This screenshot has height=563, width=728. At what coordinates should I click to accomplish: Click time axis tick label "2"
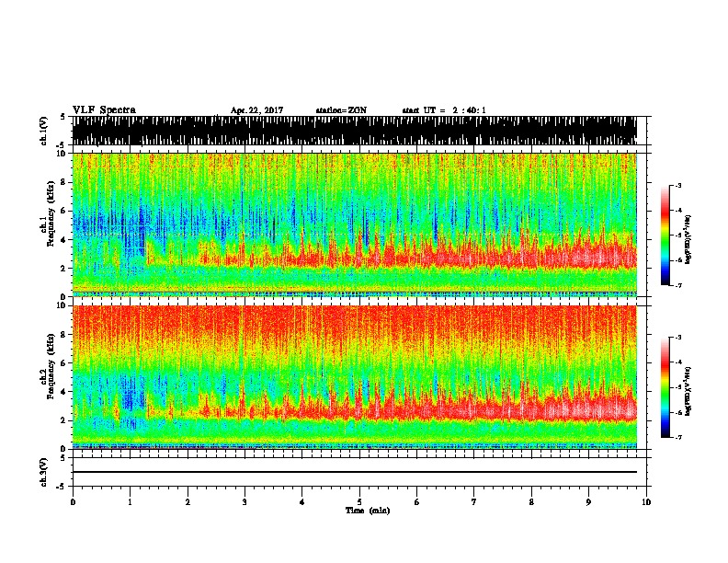(x=188, y=501)
